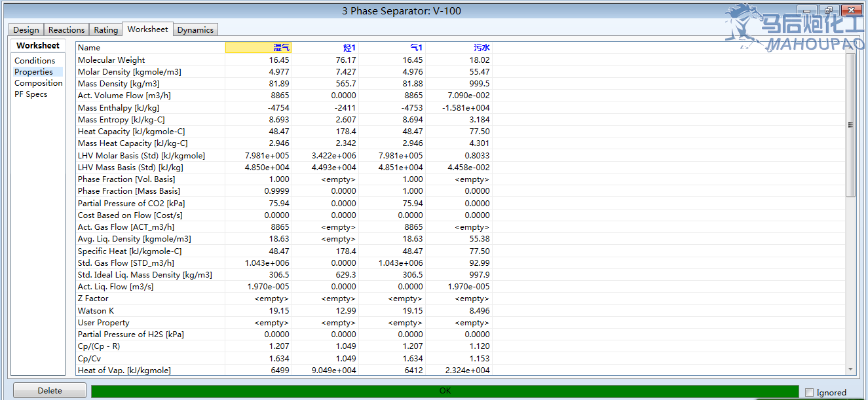Click the 污水 stream name cell

point(459,48)
